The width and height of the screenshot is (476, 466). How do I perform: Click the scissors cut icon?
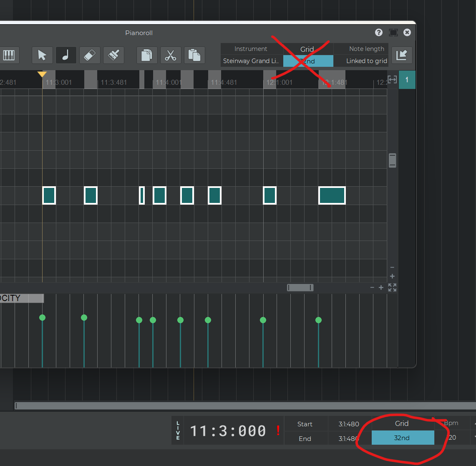171,55
